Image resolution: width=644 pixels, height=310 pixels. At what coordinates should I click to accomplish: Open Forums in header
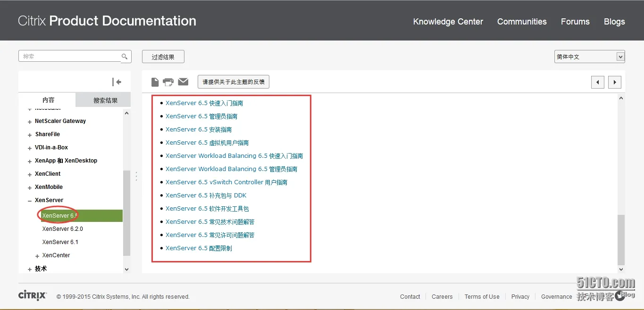(575, 22)
